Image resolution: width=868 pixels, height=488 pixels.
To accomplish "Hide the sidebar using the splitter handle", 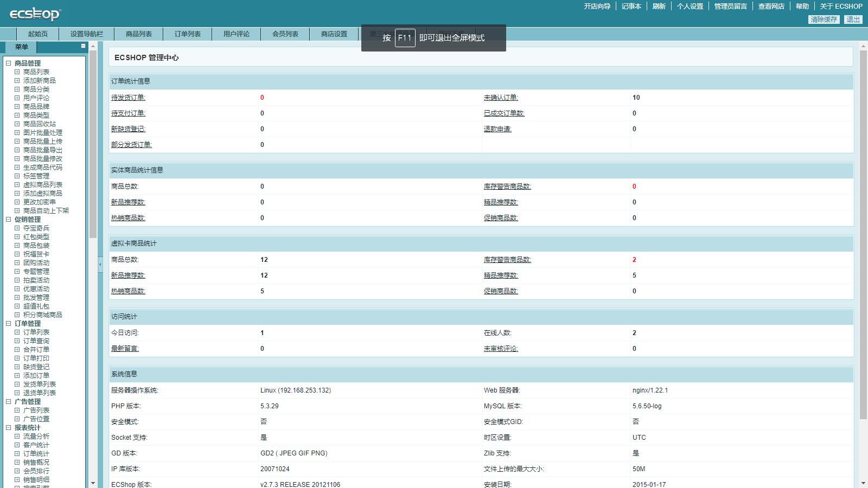I will point(100,265).
